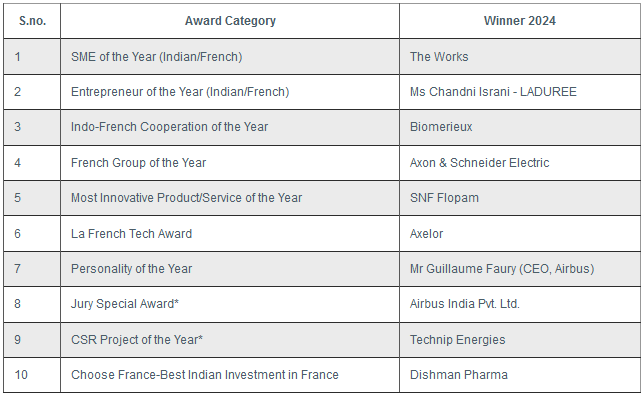This screenshot has height=400, width=644.
Task: Click Mr Guillaume Faury (CEO, Airbus) cell
Action: coord(498,269)
